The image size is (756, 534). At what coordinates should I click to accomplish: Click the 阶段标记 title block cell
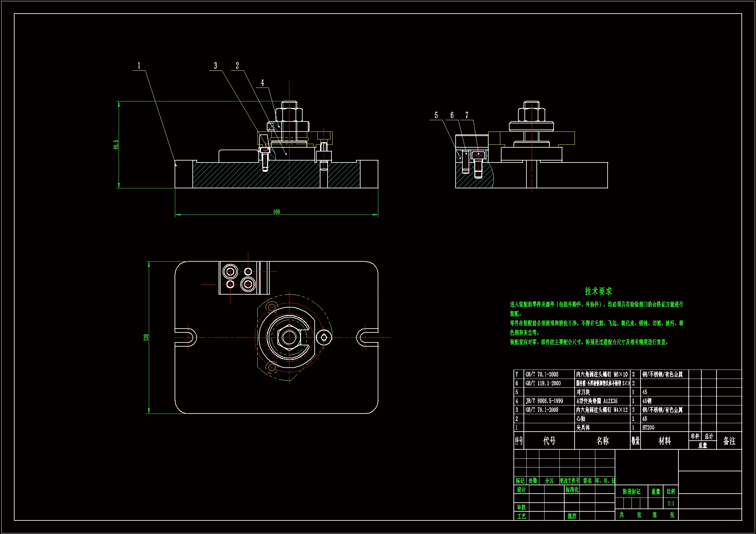click(631, 492)
